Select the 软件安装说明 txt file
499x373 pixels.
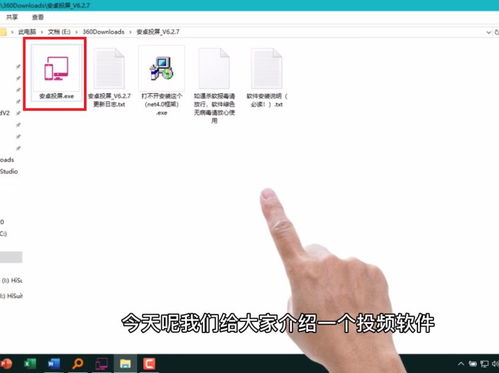[x=267, y=78]
